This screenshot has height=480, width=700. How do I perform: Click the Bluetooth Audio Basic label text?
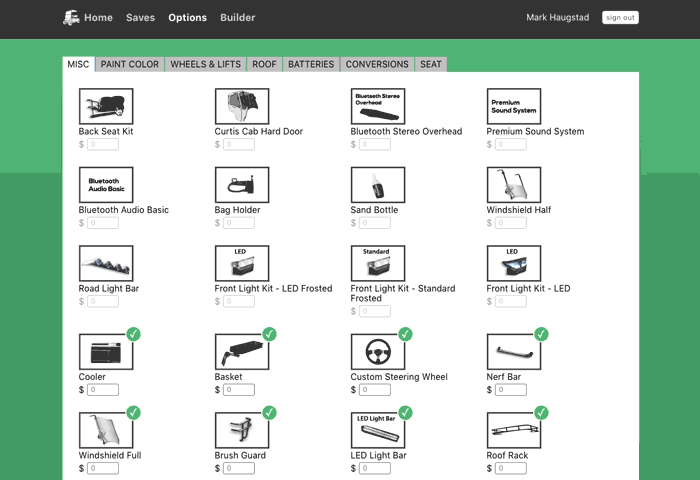pyautogui.click(x=124, y=210)
